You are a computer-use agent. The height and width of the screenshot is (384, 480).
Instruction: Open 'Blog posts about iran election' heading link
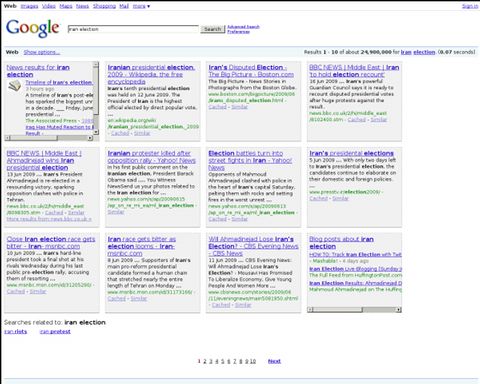tap(341, 243)
